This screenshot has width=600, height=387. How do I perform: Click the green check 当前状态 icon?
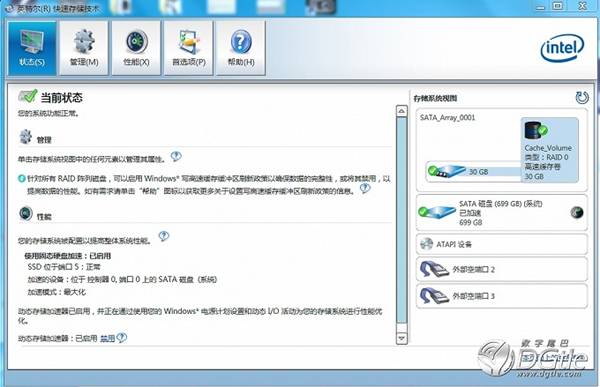pos(28,96)
